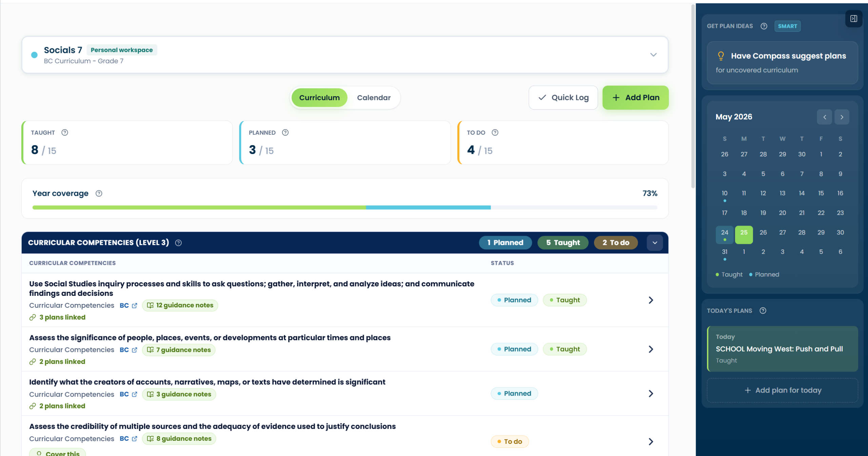Open Quick Log

pos(563,98)
